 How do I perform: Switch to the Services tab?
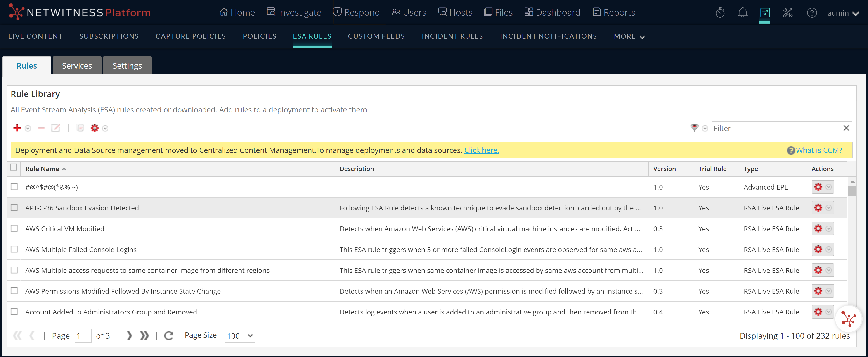(77, 65)
